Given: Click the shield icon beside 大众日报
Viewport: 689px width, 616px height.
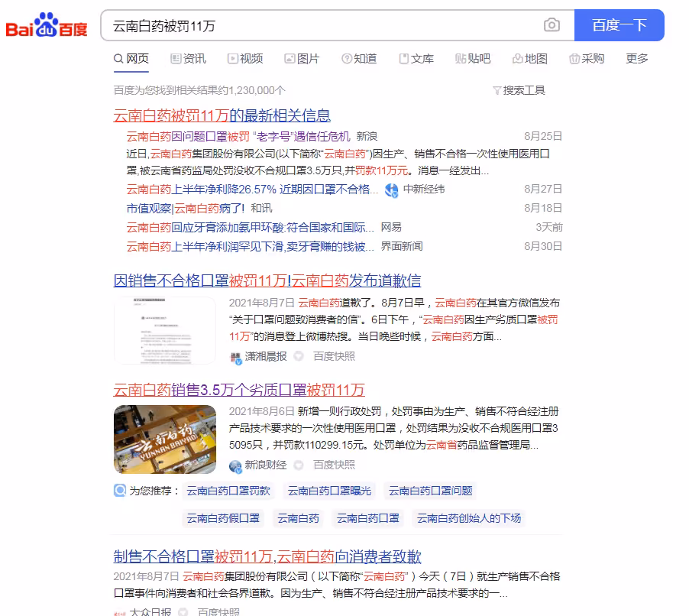Looking at the screenshot, I should click(x=183, y=611).
